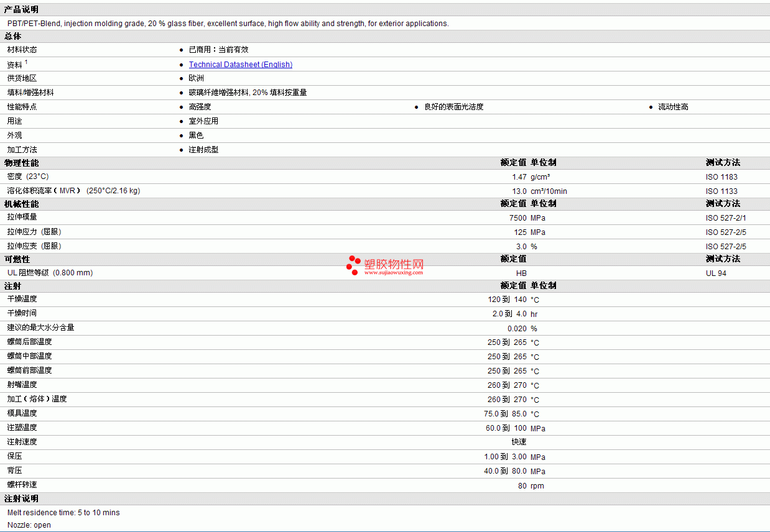Screen dimensions: 770x532
Task: Click the flammability rating HB
Action: click(521, 273)
